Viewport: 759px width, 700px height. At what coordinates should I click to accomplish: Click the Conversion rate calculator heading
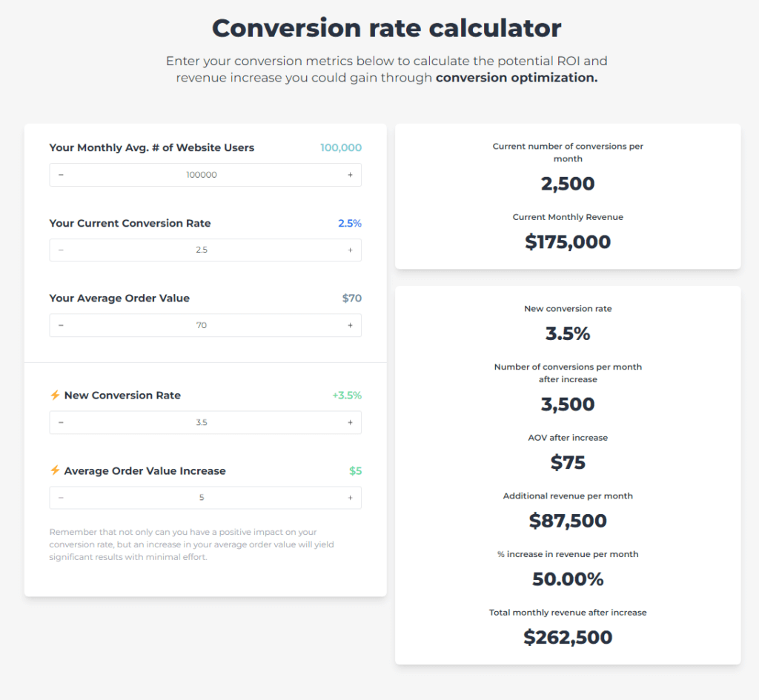click(386, 28)
